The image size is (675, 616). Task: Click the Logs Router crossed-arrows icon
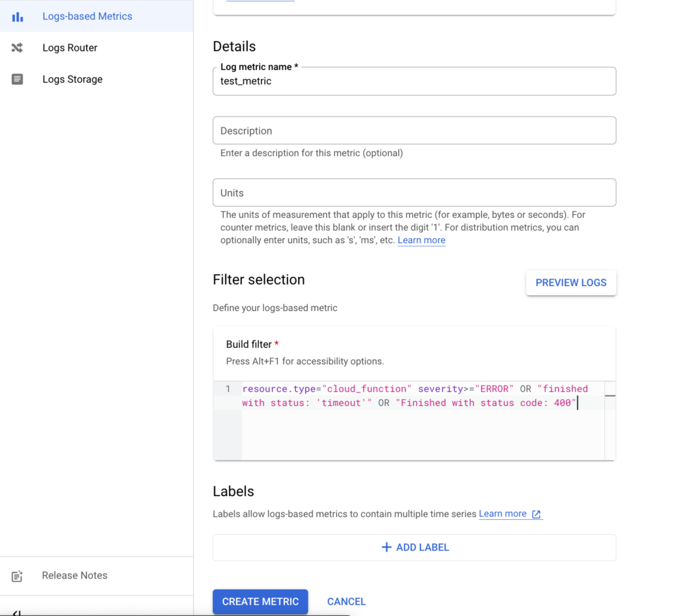coord(16,47)
